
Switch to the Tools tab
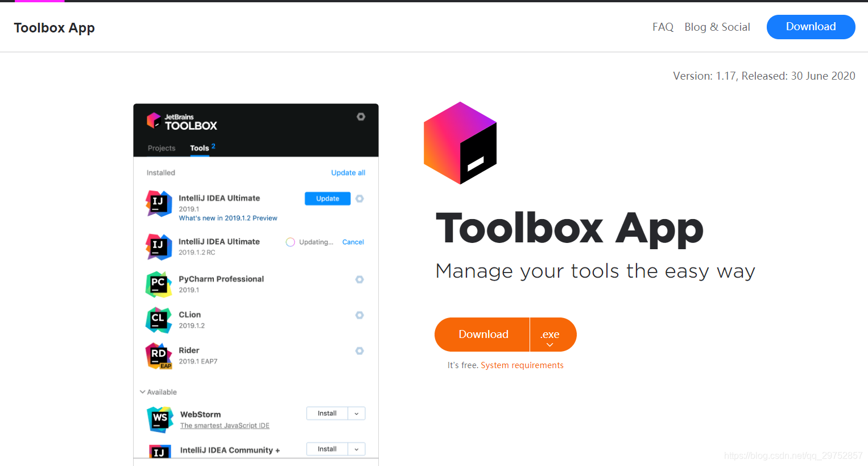tap(200, 148)
